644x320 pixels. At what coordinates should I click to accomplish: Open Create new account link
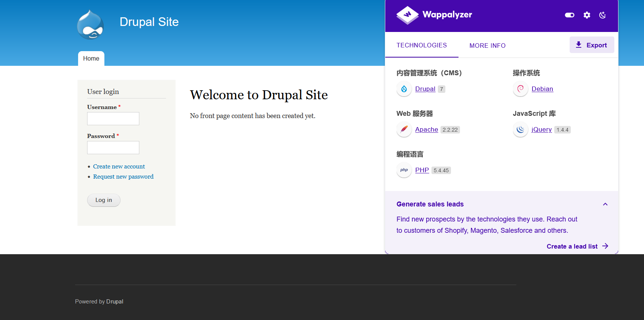pyautogui.click(x=119, y=167)
